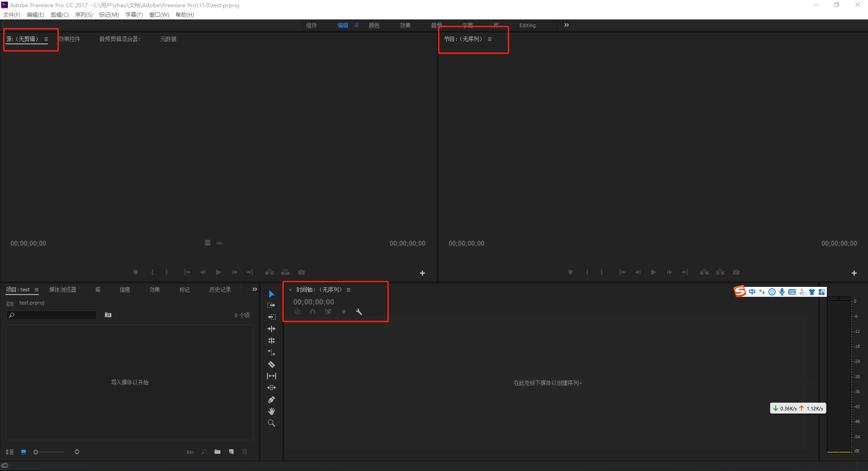Screen dimensions: 868x471
Task: Expand hidden workspace tabs with double chevron
Action: pos(566,25)
